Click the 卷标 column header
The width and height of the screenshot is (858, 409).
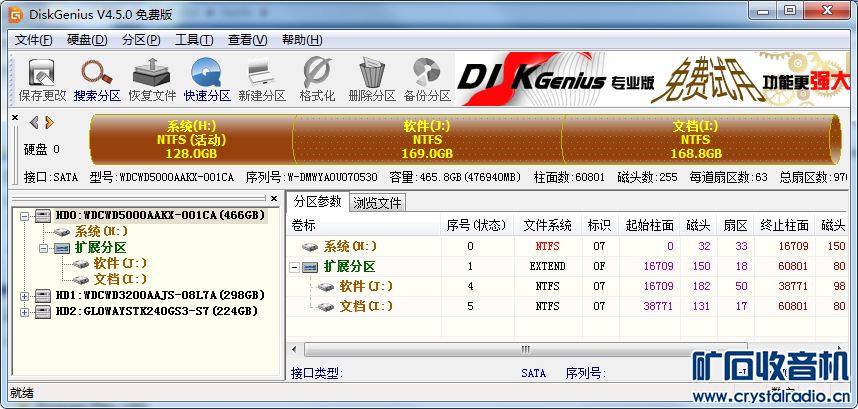(363, 225)
